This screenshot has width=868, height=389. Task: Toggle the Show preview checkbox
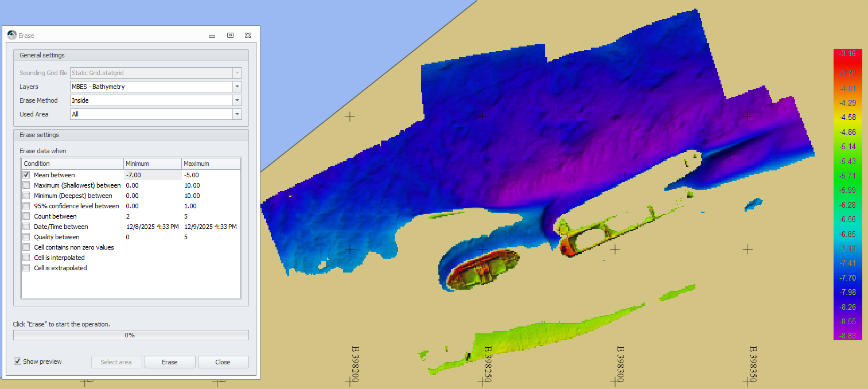click(x=18, y=361)
